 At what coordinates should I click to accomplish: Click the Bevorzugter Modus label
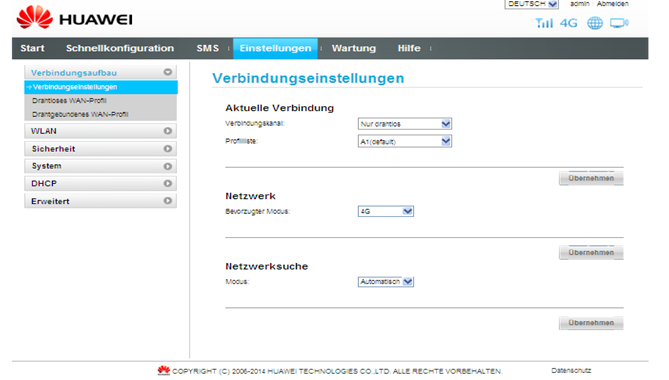(x=258, y=211)
